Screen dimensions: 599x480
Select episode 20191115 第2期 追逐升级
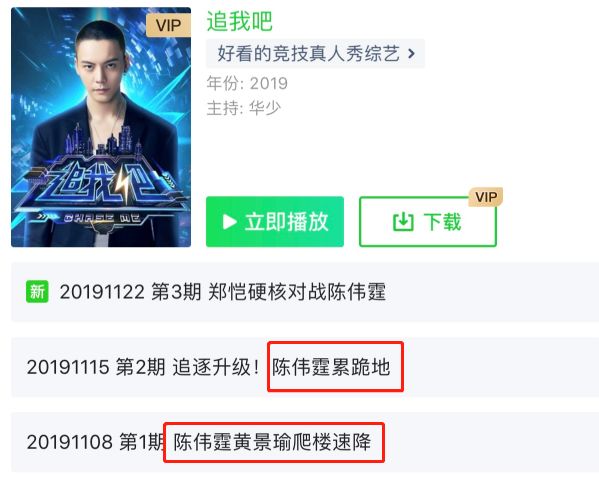point(305,367)
